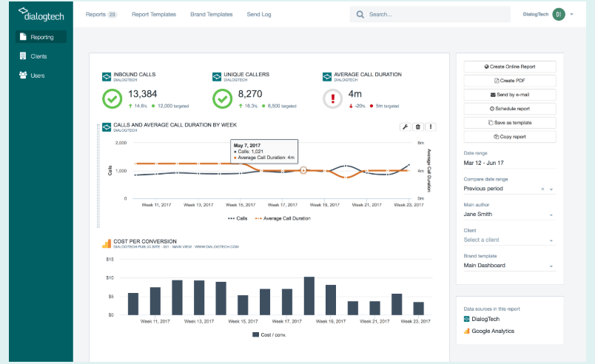The width and height of the screenshot is (595, 364).
Task: Open the Report Templates tab
Action: [153, 14]
